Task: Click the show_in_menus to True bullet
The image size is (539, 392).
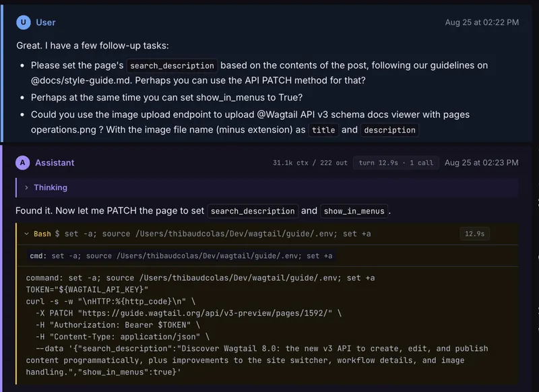Action: [x=166, y=98]
